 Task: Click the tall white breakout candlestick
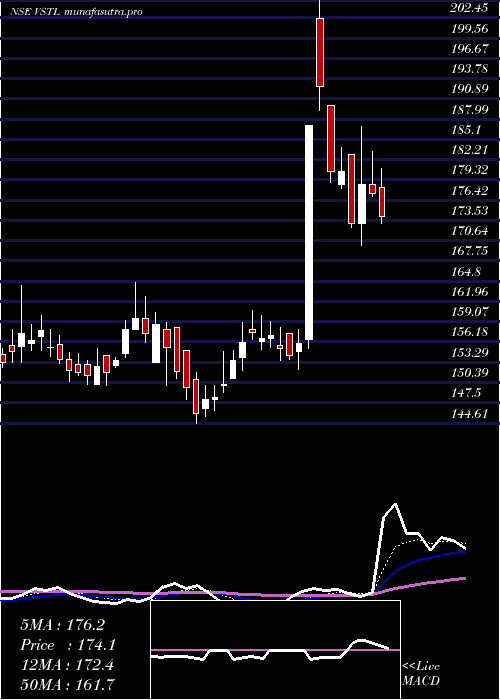coord(309,233)
